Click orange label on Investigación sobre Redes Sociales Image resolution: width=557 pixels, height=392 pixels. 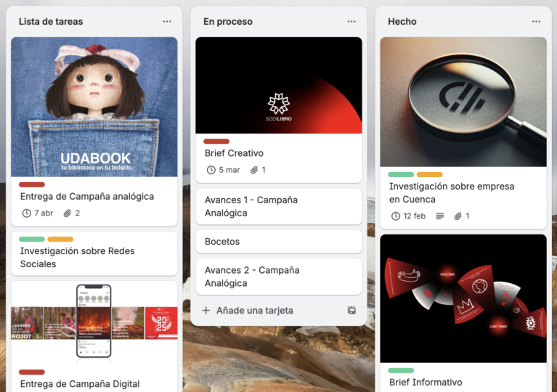click(x=60, y=240)
